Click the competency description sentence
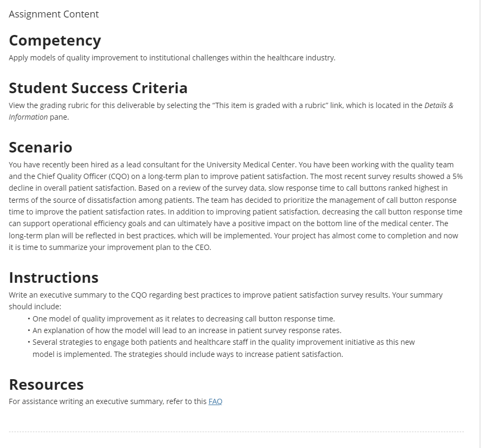This screenshot has height=448, width=484. click(172, 58)
